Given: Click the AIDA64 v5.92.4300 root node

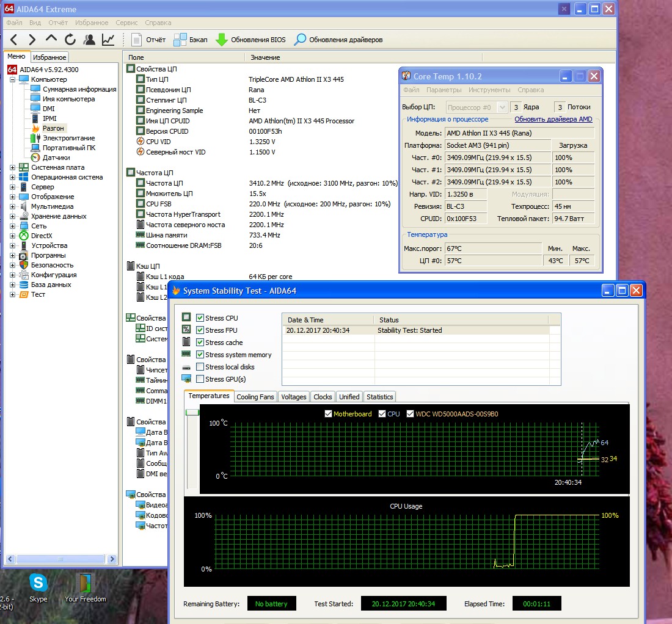Looking at the screenshot, I should (x=48, y=70).
